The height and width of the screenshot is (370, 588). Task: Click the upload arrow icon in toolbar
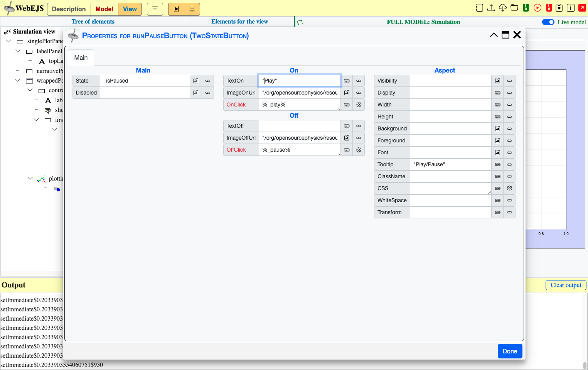pyautogui.click(x=491, y=8)
